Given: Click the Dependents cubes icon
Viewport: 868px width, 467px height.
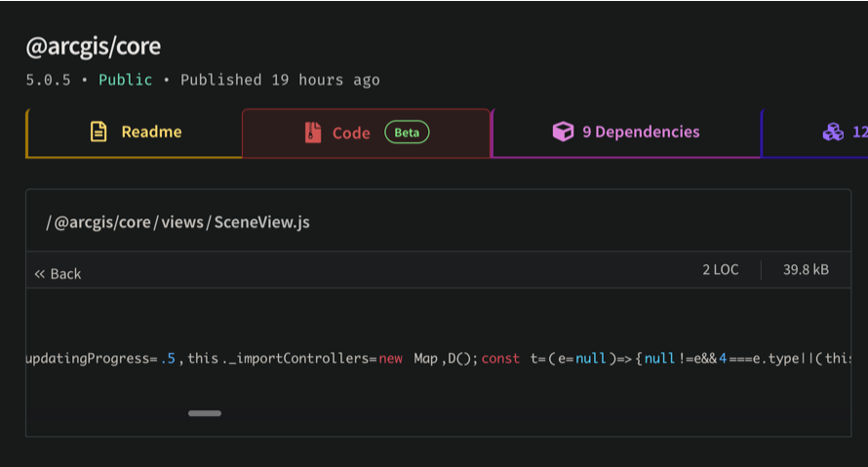Looking at the screenshot, I should (x=833, y=132).
